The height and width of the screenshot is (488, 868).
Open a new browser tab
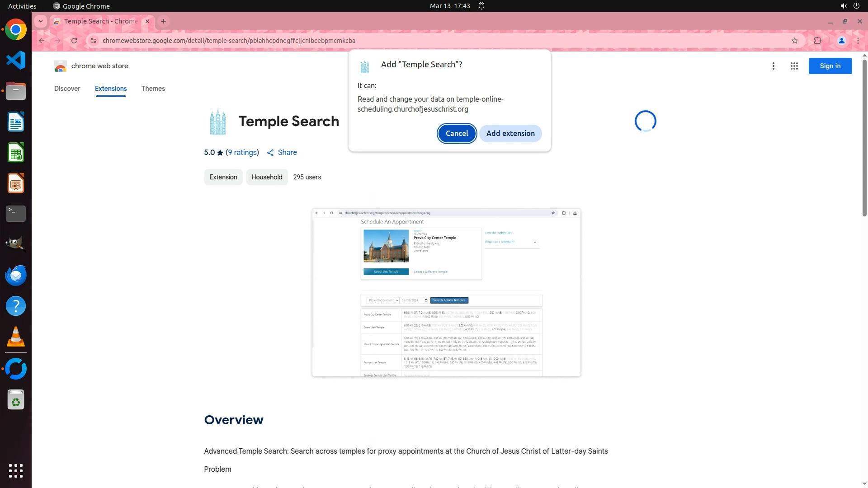point(164,21)
